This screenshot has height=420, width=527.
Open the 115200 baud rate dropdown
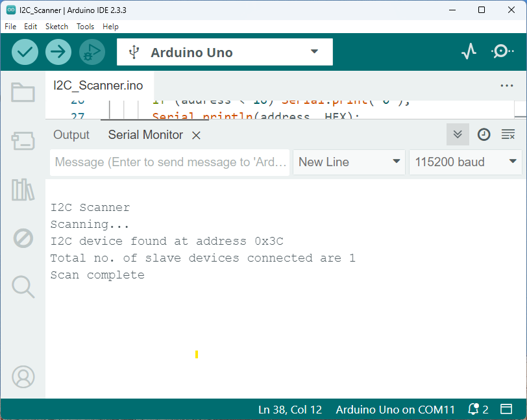tap(465, 162)
